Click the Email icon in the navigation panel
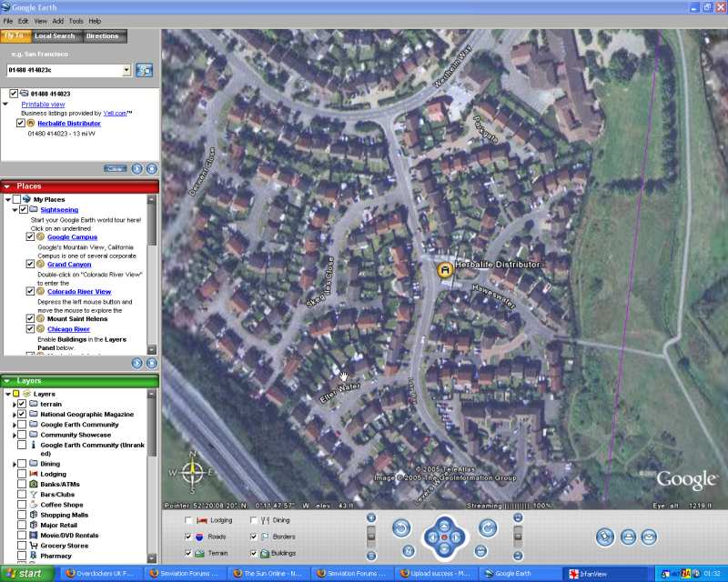 click(x=649, y=537)
